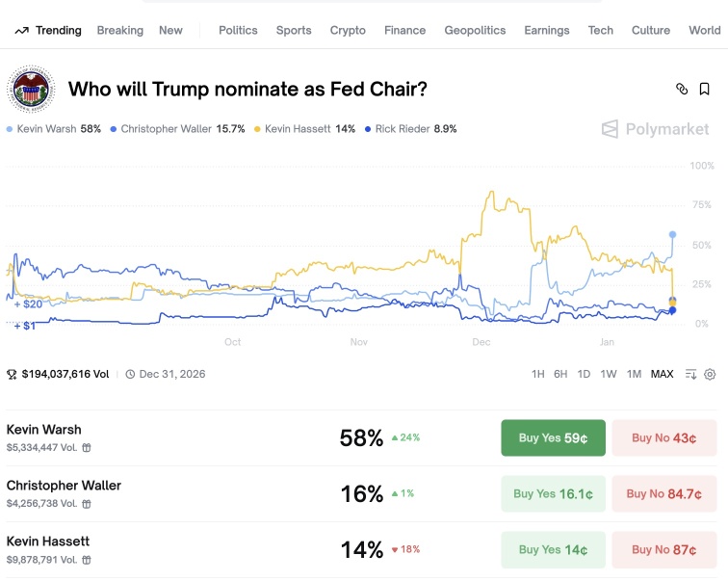Click the copy link icon

point(682,89)
